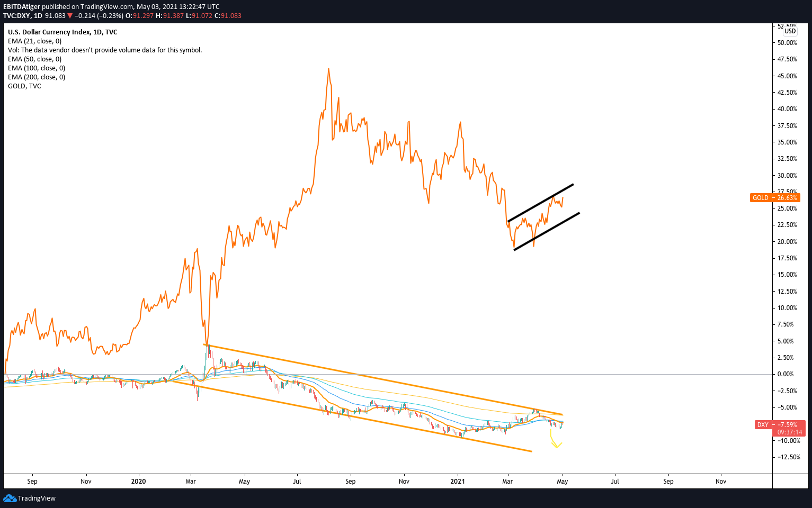Select the lower black channel line on gold
The image size is (812, 508).
click(x=547, y=232)
